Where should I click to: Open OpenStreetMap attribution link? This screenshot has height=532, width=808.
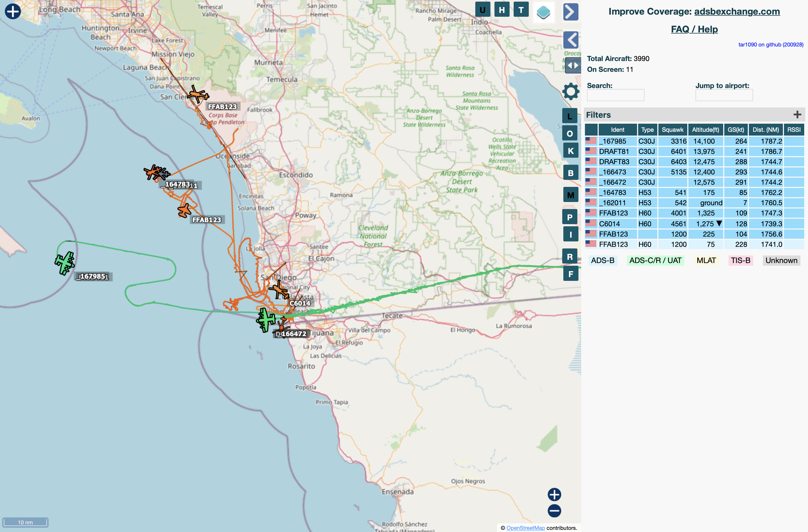526,528
